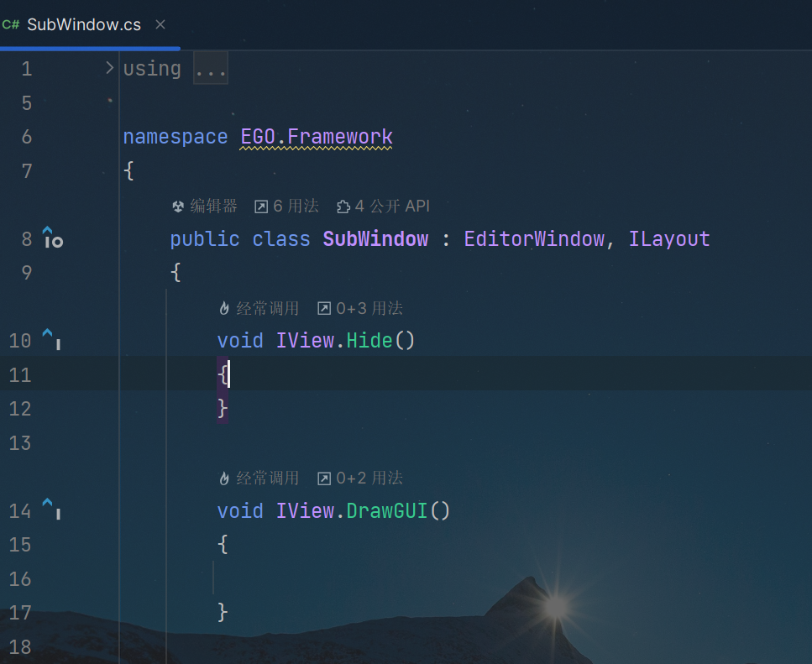Click the public keyword on line 8
812x664 pixels.
pyautogui.click(x=205, y=239)
